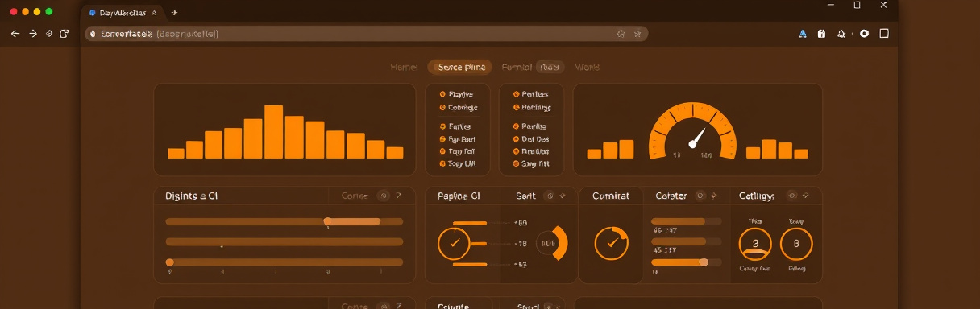Click the circular dial labeled 3 under Cetlingy
Image resolution: width=980 pixels, height=309 pixels.
[x=755, y=243]
